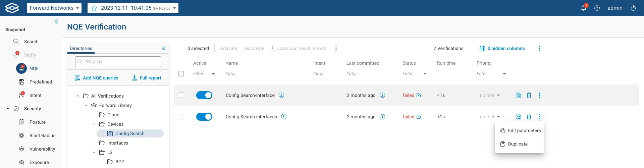The width and height of the screenshot is (644, 168).
Task: Open the Exposure page
Action: click(39, 162)
